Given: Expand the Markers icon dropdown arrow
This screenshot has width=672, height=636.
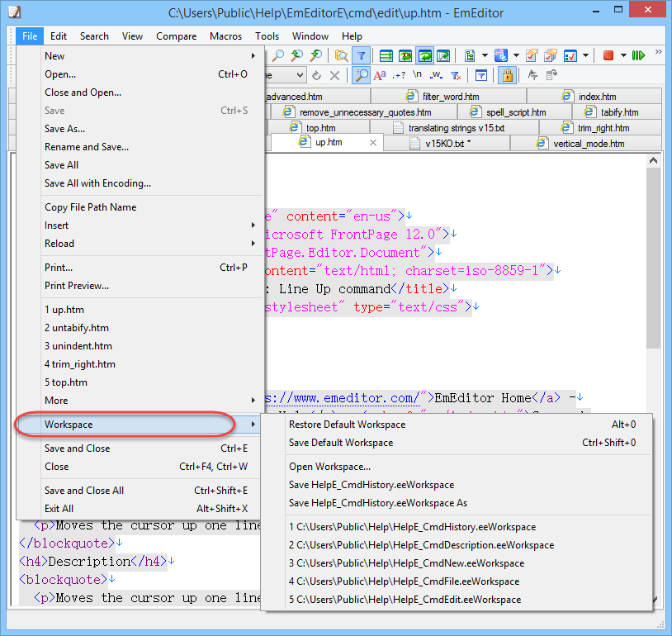Looking at the screenshot, I should [516, 55].
